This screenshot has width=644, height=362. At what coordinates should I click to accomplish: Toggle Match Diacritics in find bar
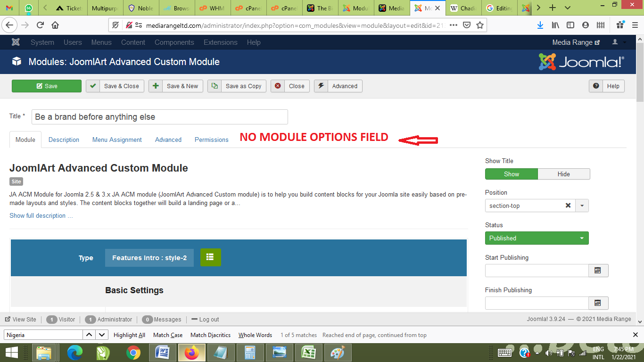211,335
